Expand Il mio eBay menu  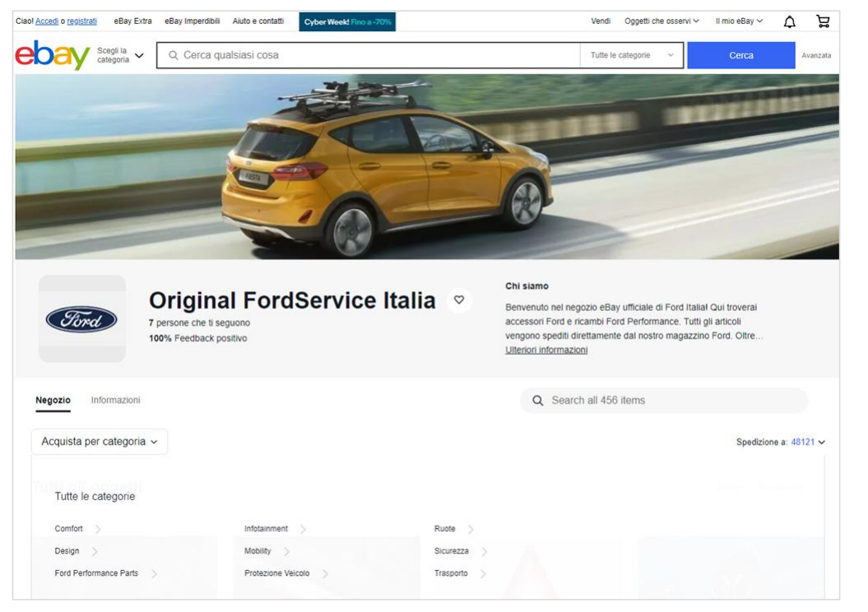pos(739,21)
